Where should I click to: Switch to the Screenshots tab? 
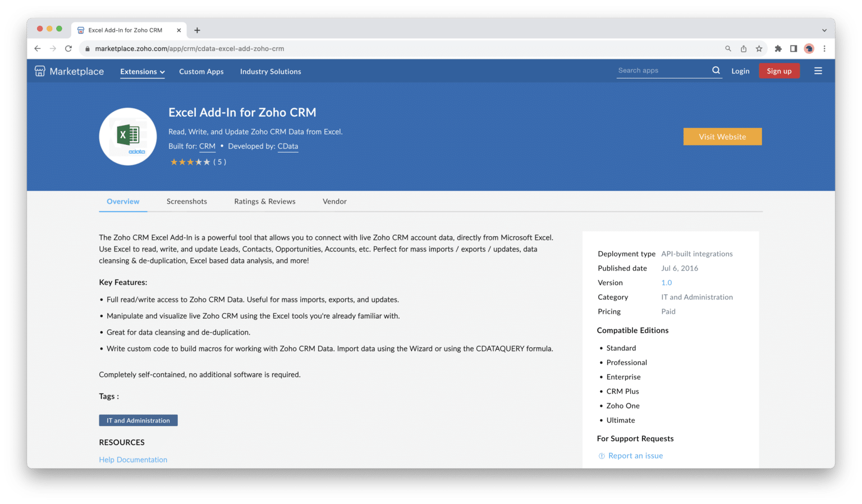tap(186, 201)
